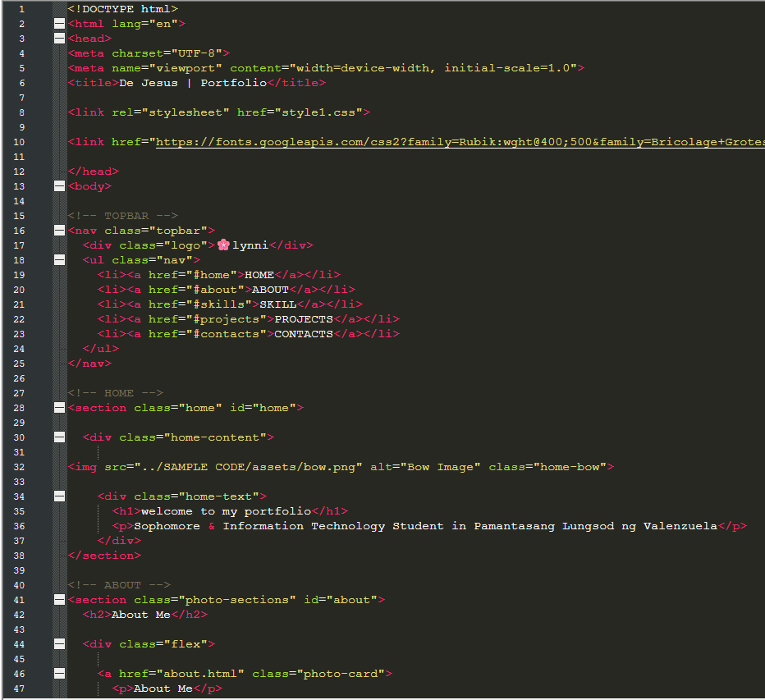
Task: Click the 'TOPBAR' comment text
Action: click(x=126, y=216)
